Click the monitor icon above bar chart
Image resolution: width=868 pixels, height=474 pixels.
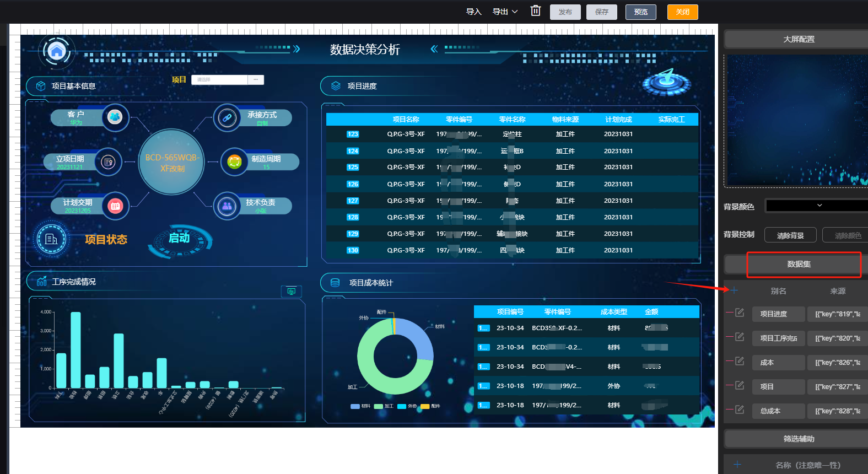291,291
